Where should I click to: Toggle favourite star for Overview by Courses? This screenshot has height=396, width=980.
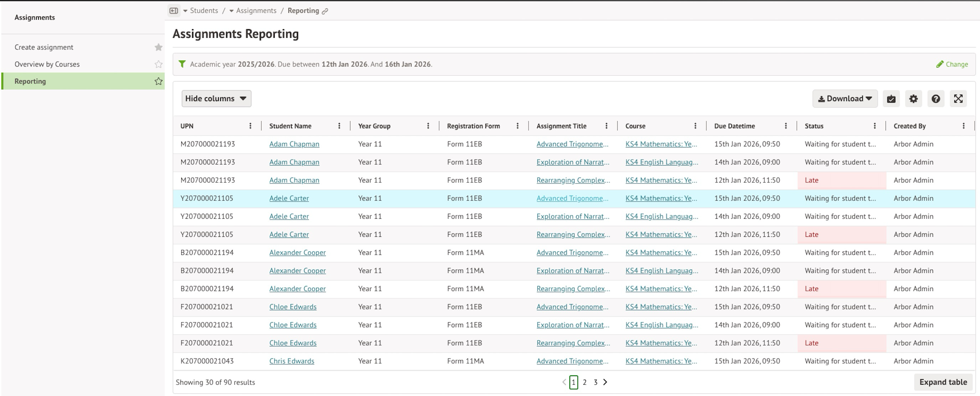(x=159, y=64)
